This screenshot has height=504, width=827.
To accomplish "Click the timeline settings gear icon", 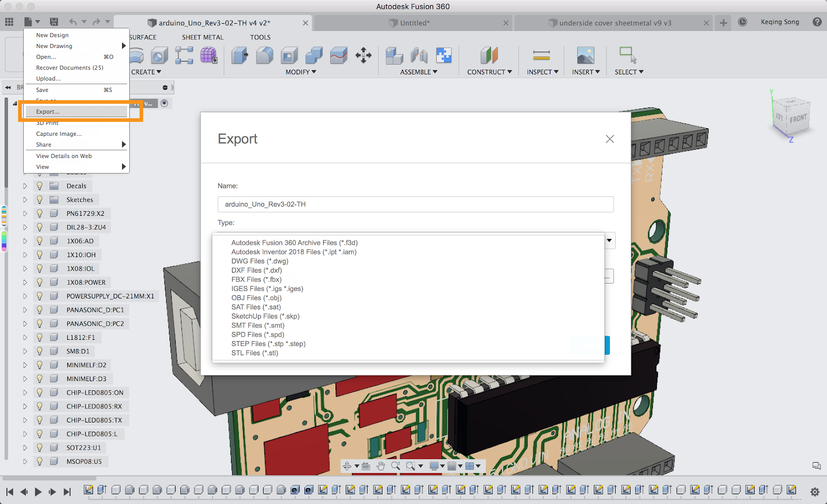I will pos(815,492).
